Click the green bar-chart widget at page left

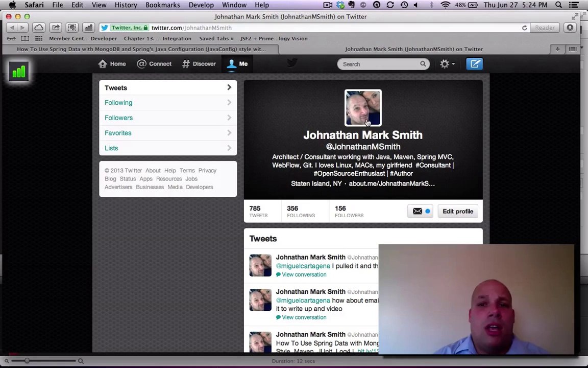(19, 72)
